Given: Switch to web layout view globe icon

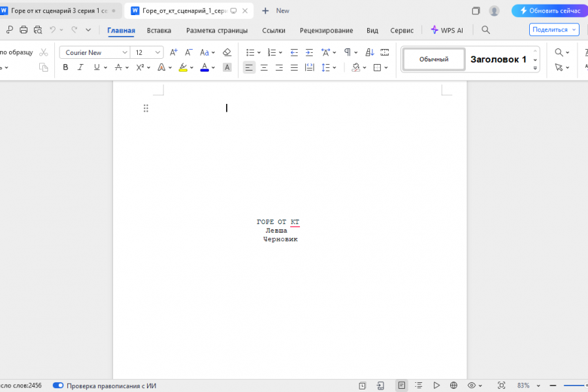Looking at the screenshot, I should pyautogui.click(x=454, y=385).
